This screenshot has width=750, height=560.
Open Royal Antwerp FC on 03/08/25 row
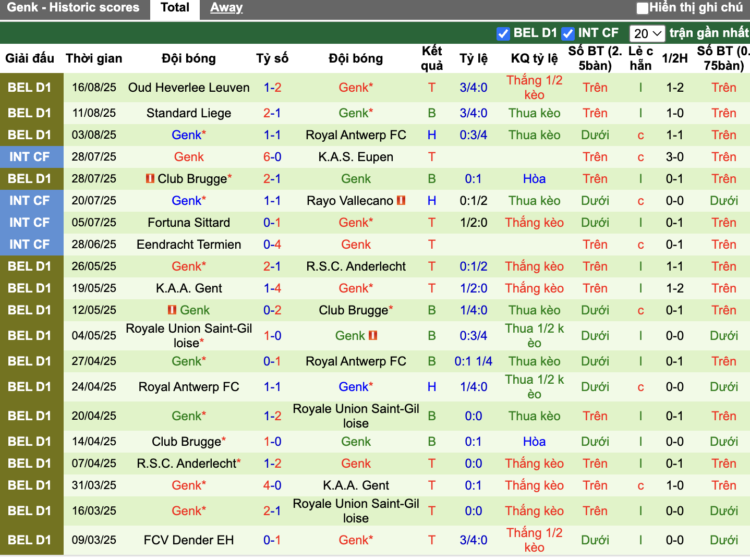tap(356, 135)
